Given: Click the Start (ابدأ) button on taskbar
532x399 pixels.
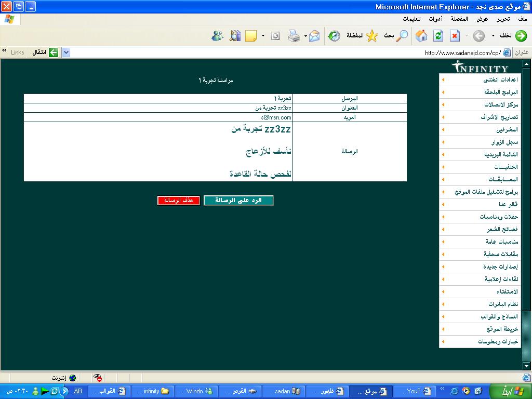Looking at the screenshot, I should click(x=509, y=391).
